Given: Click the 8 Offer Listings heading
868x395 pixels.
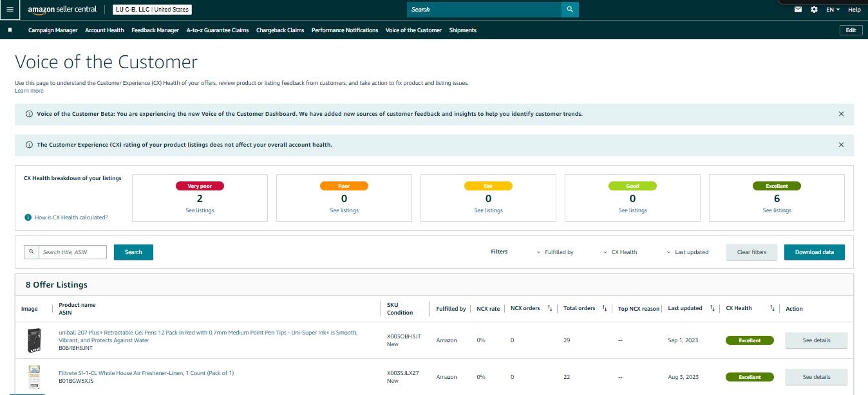Looking at the screenshot, I should click(x=57, y=284).
